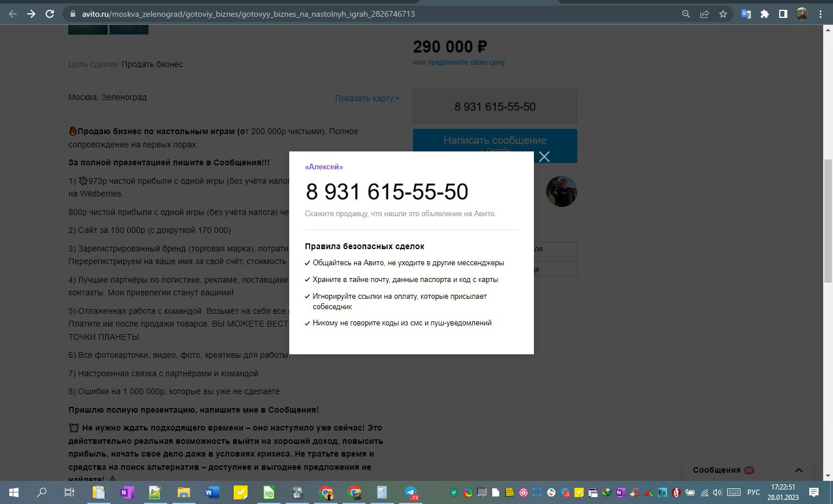This screenshot has width=833, height=504.
Task: Open the seller's profile photo
Action: tap(561, 191)
